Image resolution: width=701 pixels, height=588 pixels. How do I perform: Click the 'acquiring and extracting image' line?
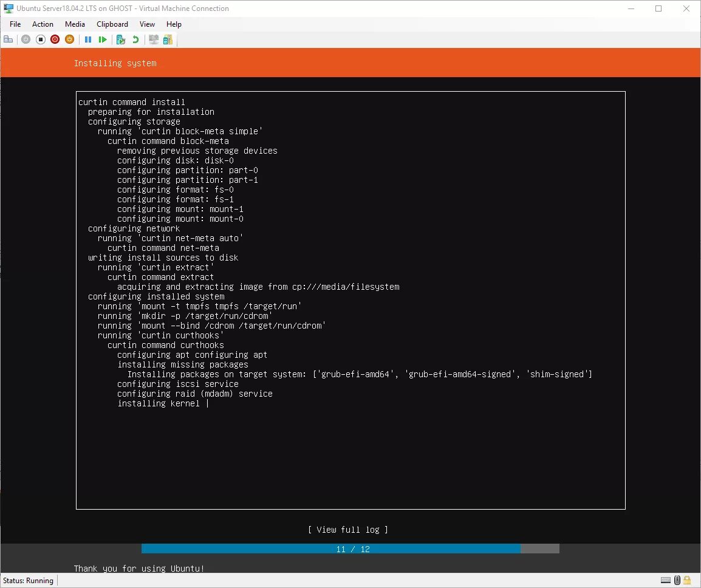coord(258,287)
